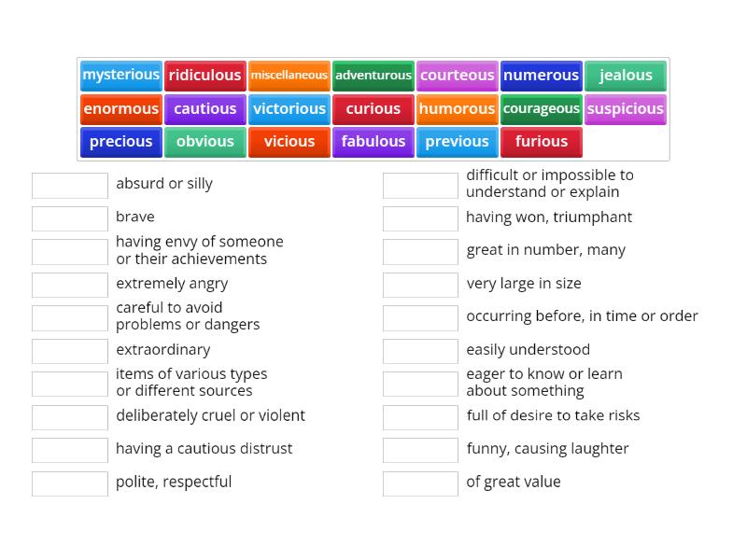Screen dimensions: 747x560
Task: Select the "cautious" tile
Action: (x=204, y=109)
